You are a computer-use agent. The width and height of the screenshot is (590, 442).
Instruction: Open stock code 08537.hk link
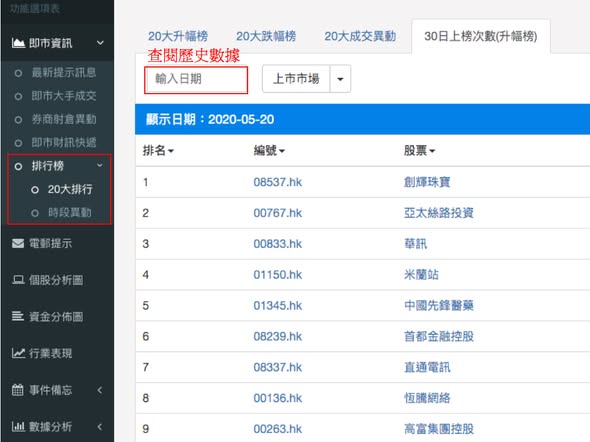click(278, 182)
